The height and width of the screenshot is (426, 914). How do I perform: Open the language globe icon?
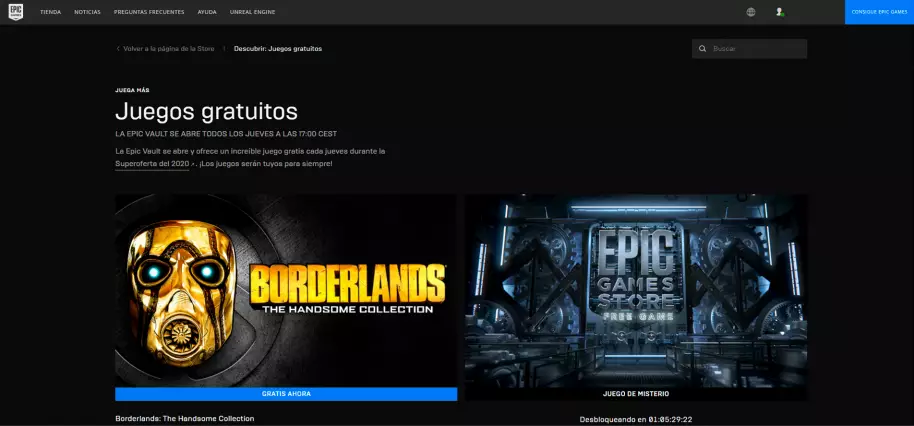click(x=751, y=12)
